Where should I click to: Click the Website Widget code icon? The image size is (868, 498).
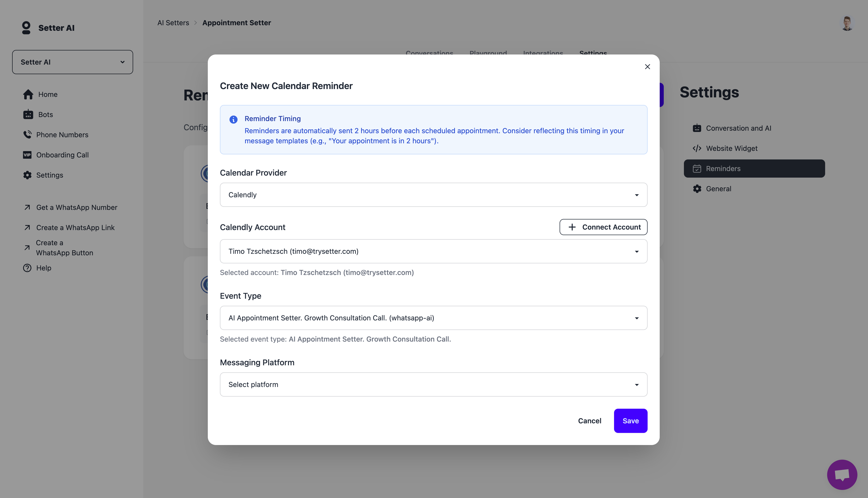pos(697,148)
